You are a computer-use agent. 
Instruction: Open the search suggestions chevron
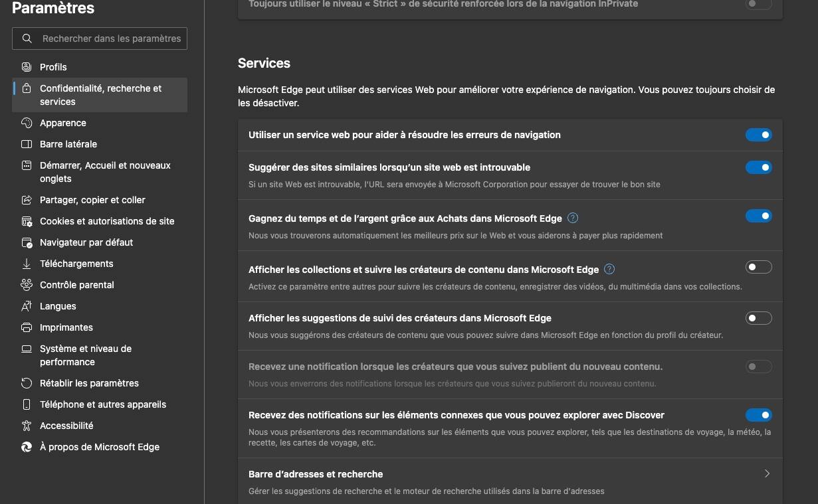(767, 473)
